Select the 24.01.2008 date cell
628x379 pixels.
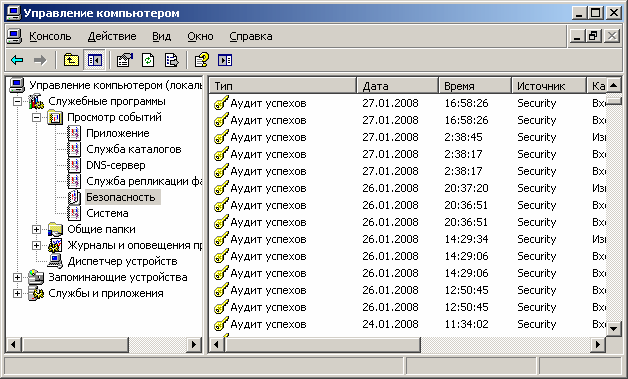tap(390, 324)
